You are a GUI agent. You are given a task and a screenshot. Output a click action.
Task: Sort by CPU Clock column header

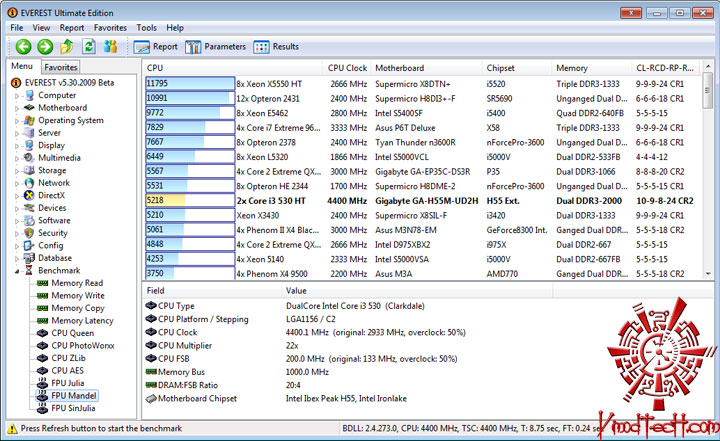pos(347,68)
